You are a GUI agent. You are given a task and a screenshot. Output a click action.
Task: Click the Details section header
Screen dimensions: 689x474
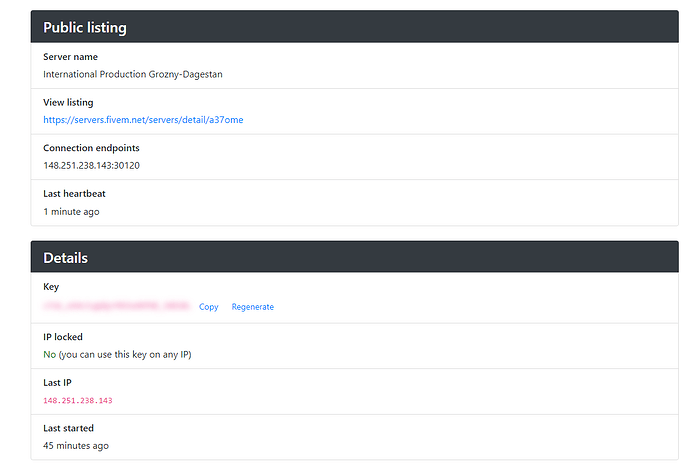pos(66,258)
